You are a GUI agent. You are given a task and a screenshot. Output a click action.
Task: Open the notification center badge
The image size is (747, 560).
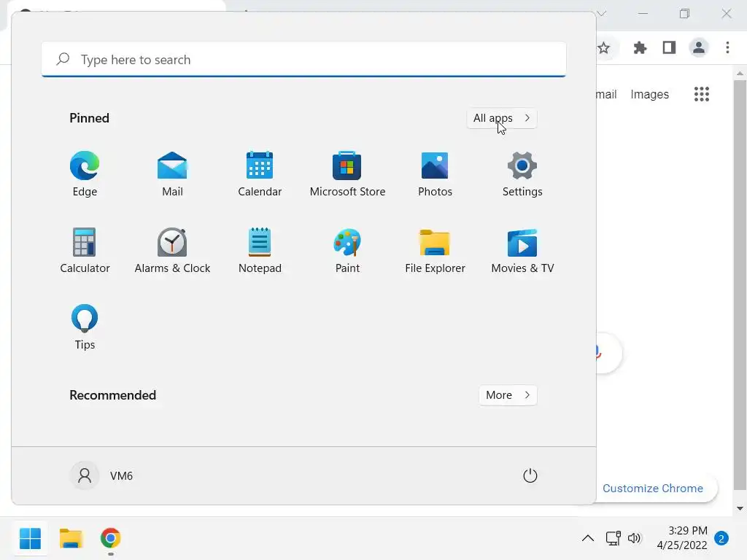pos(721,539)
